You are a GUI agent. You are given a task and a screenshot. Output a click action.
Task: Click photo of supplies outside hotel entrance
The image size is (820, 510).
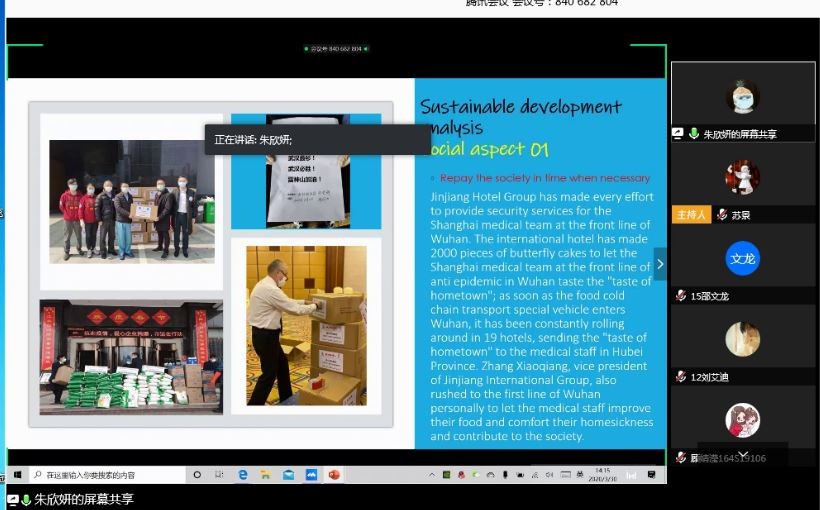click(x=131, y=357)
